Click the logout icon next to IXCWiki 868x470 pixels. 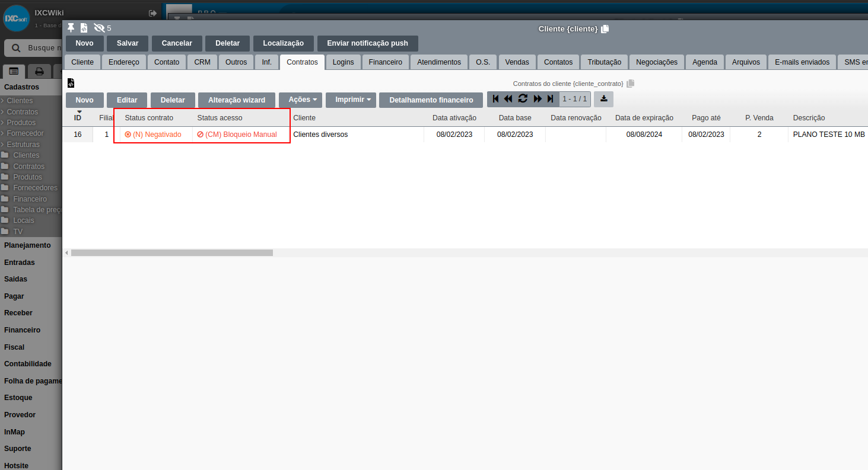[152, 13]
